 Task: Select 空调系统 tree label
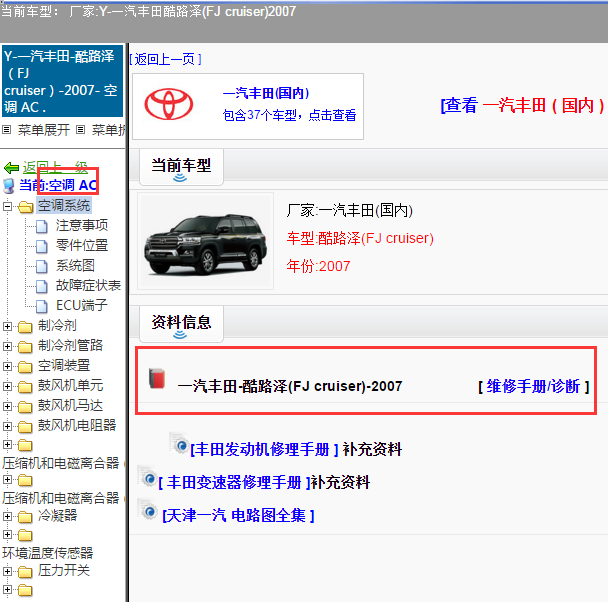tap(64, 205)
